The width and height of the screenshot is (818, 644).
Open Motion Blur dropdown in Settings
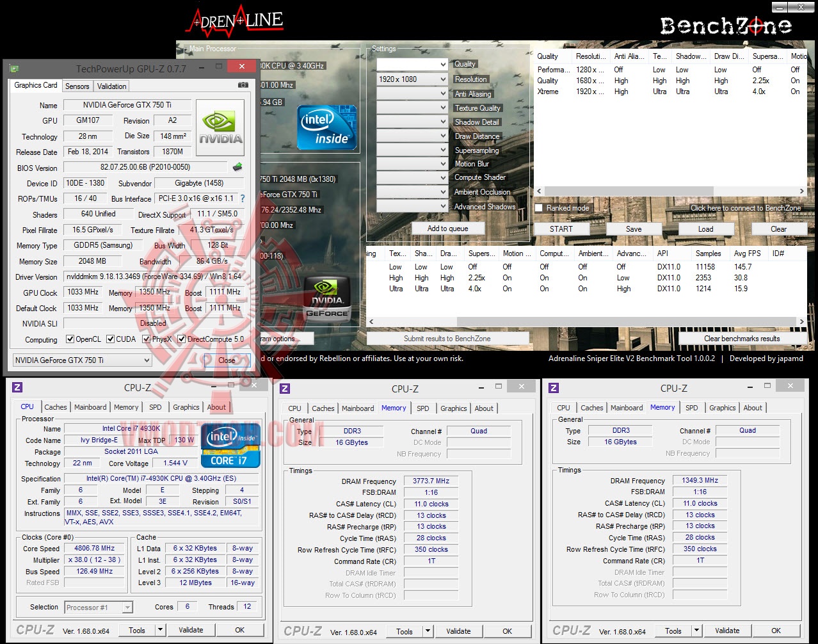point(412,164)
